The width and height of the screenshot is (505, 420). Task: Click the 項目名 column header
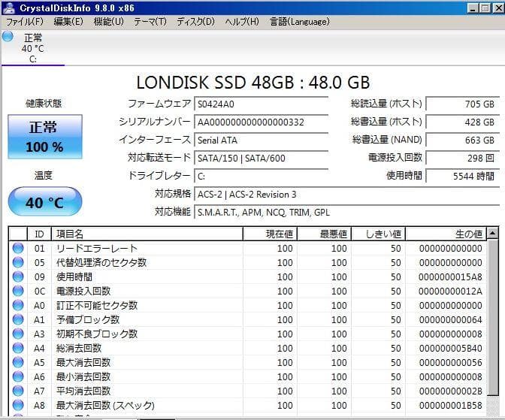pyautogui.click(x=147, y=234)
